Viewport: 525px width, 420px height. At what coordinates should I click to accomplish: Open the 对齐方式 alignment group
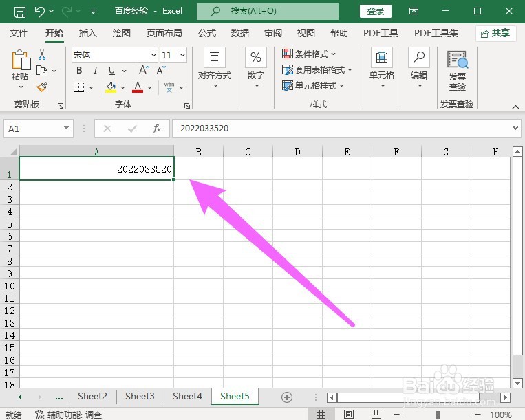215,69
